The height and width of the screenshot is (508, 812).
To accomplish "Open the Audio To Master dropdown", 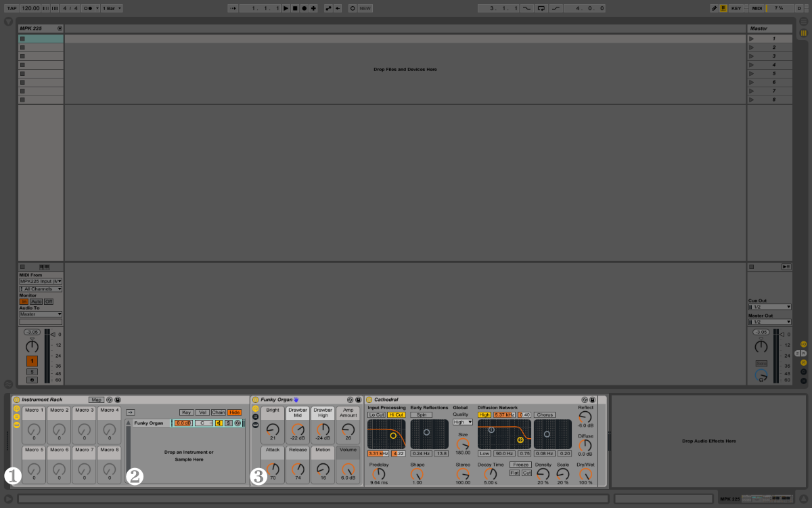I will (x=41, y=314).
